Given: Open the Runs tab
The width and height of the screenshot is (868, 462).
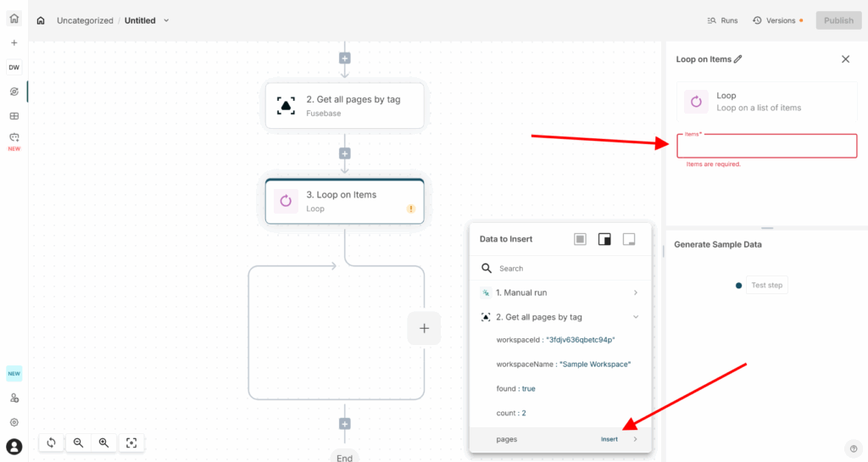Looking at the screenshot, I should pos(722,20).
